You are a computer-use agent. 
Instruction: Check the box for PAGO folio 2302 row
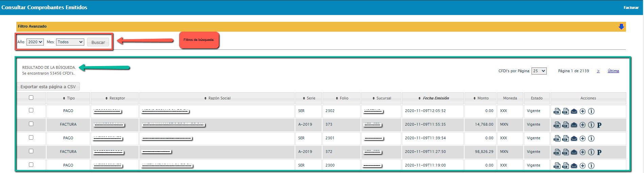[x=31, y=110]
